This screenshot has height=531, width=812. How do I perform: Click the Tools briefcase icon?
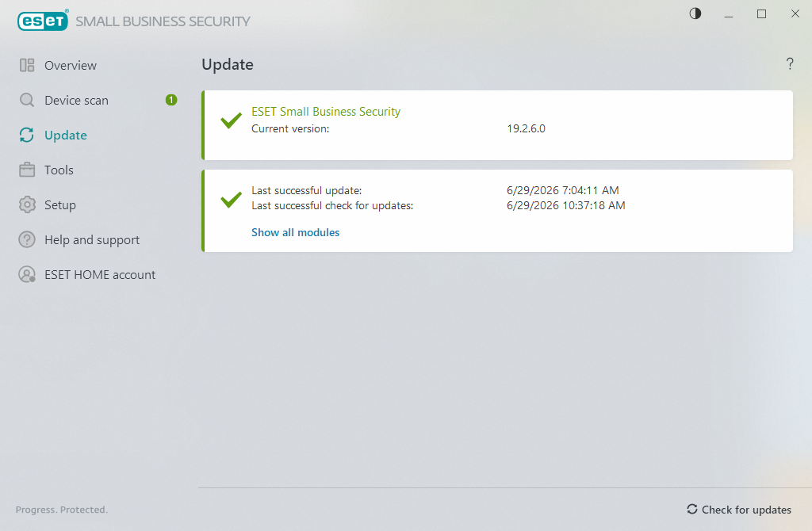coord(27,170)
